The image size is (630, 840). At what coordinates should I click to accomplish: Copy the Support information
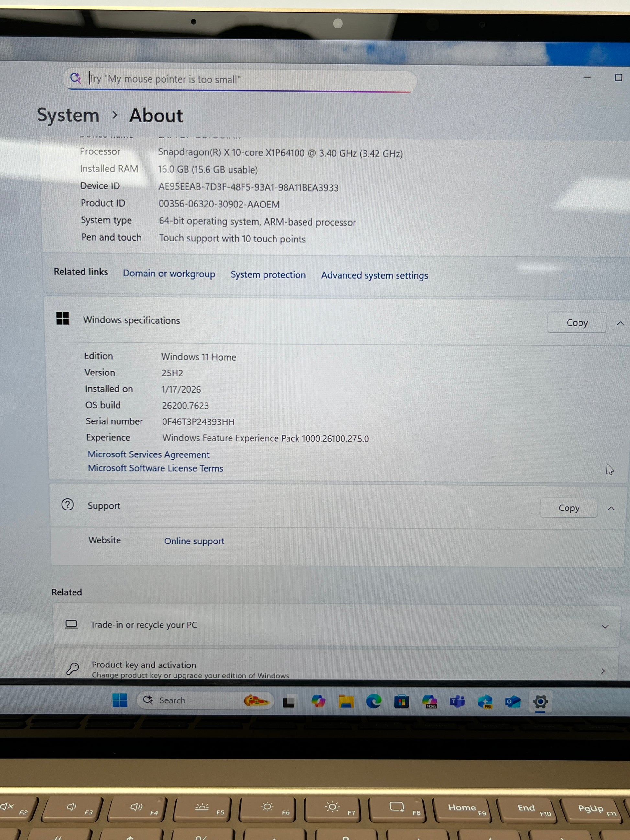click(568, 508)
